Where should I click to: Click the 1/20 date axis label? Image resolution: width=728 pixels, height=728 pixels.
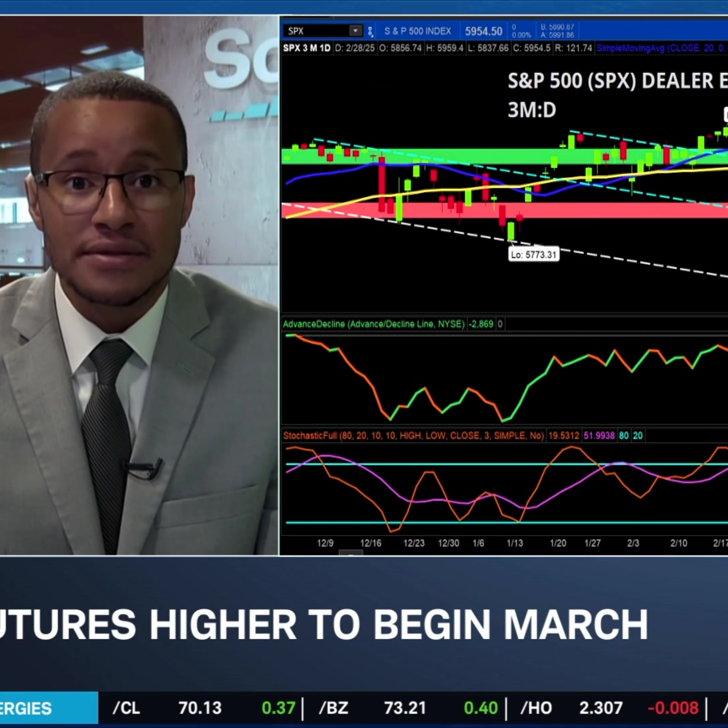[558, 543]
